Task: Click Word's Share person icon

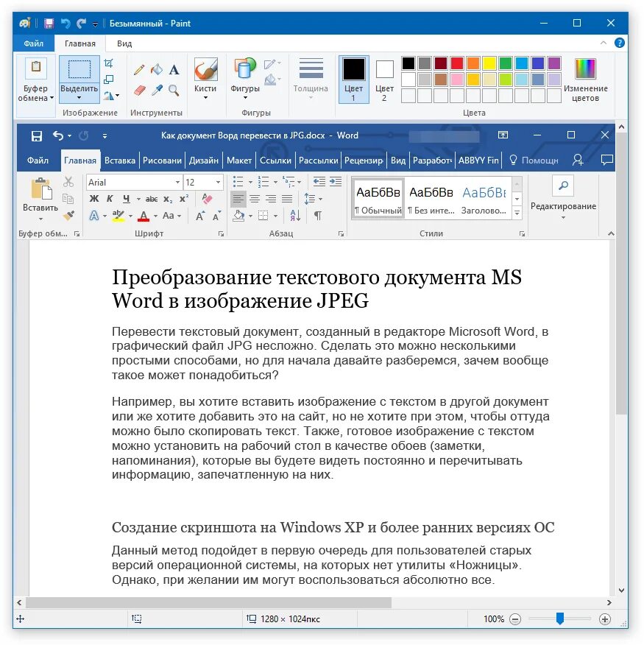Action: pos(578,160)
